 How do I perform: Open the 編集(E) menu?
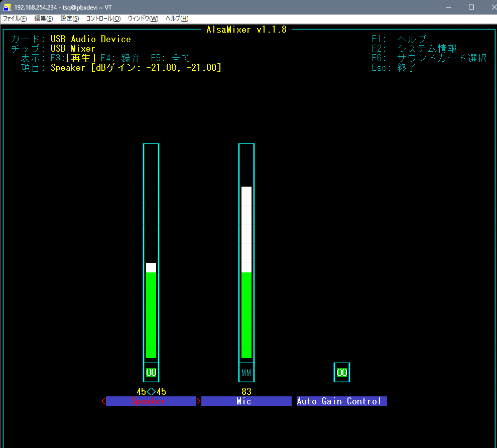pyautogui.click(x=44, y=19)
